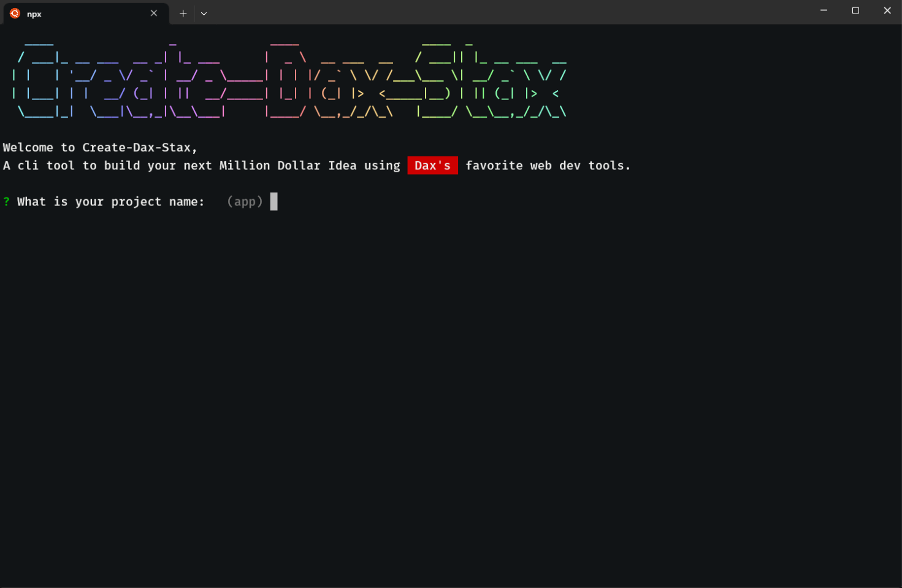Click the 'Million Dollar Idea' text
This screenshot has width=902, height=588.
[x=288, y=166]
